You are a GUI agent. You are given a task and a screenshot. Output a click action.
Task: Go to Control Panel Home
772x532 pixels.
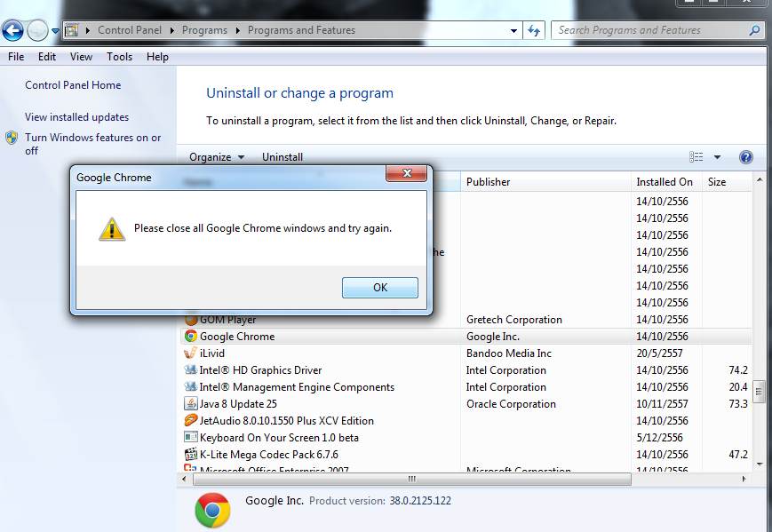pos(73,85)
